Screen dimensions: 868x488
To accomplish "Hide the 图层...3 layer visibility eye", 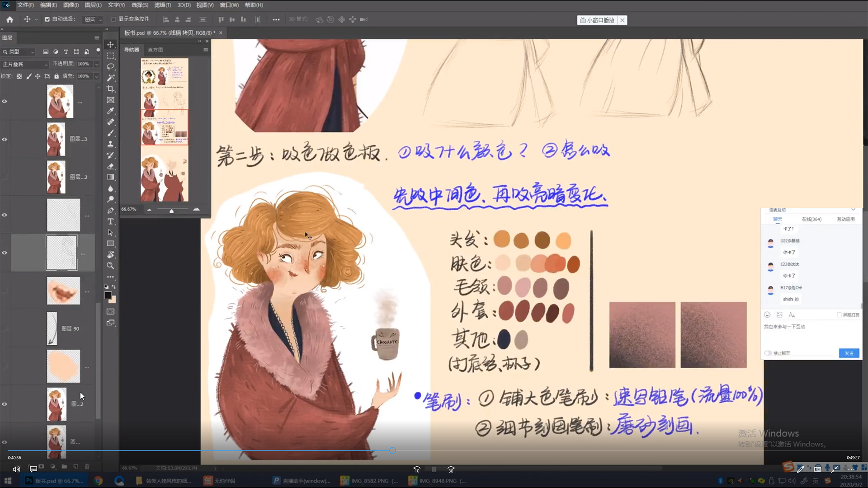I will [5, 139].
